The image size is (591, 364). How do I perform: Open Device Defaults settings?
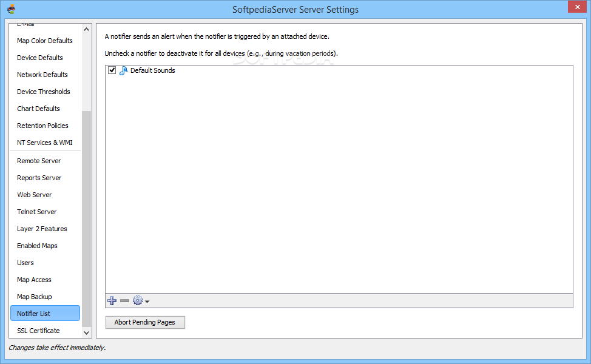pyautogui.click(x=40, y=58)
